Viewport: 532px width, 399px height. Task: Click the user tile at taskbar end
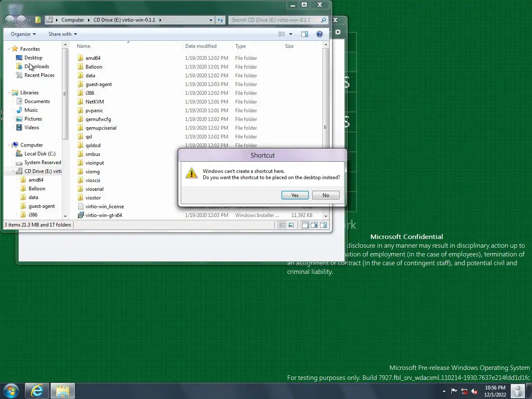pyautogui.click(x=518, y=391)
